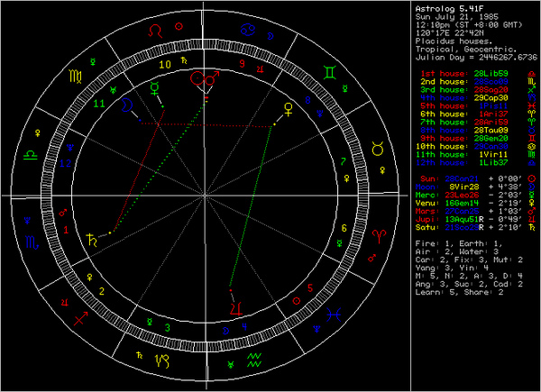Select the yellow Saturn glyph inside the wheel
The width and height of the screenshot is (541, 392).
[x=92, y=240]
